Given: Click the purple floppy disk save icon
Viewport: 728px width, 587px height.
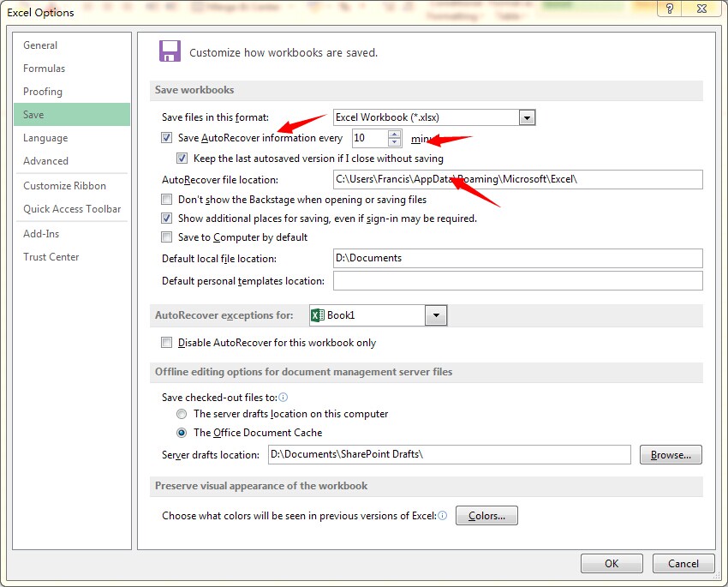Looking at the screenshot, I should pos(170,51).
